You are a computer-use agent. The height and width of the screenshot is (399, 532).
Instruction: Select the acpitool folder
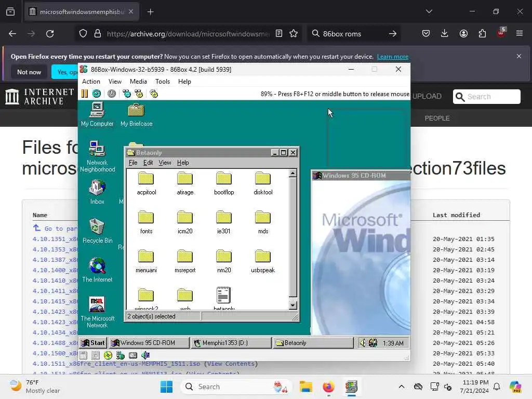tap(146, 183)
